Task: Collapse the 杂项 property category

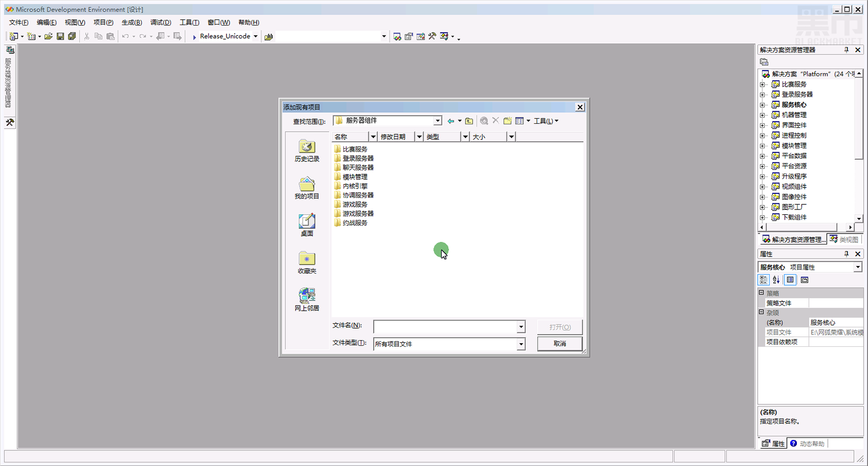Action: click(x=762, y=312)
